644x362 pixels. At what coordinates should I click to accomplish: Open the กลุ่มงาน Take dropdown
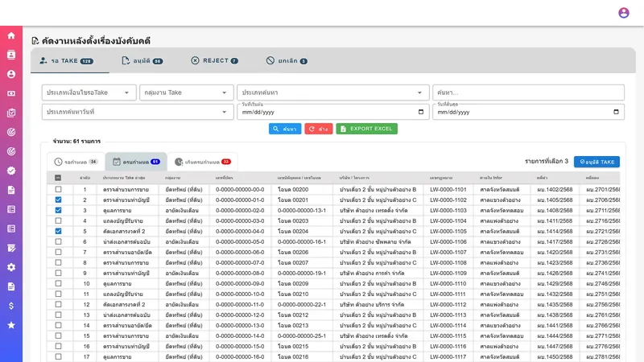tap(187, 93)
